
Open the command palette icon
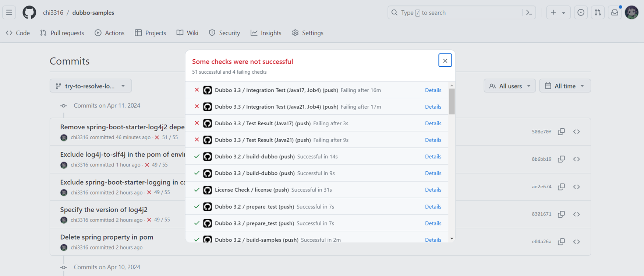tap(529, 13)
